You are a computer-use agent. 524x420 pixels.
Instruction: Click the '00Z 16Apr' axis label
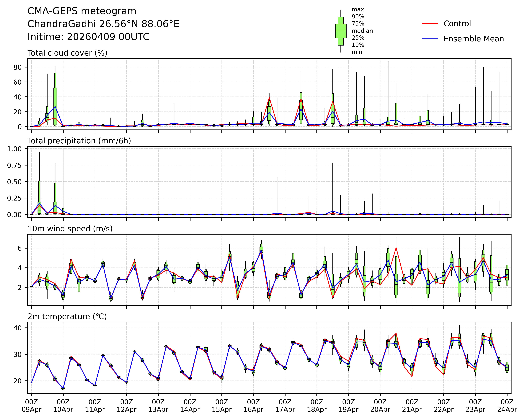pos(253,406)
